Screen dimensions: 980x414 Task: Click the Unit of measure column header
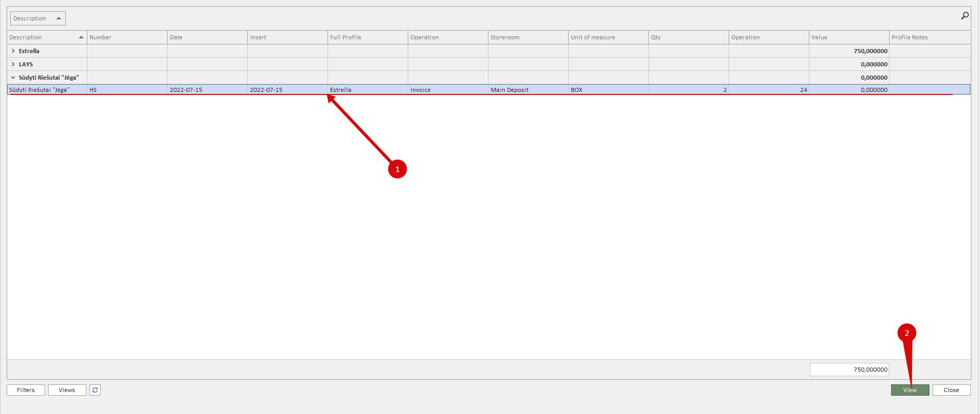[x=609, y=37]
